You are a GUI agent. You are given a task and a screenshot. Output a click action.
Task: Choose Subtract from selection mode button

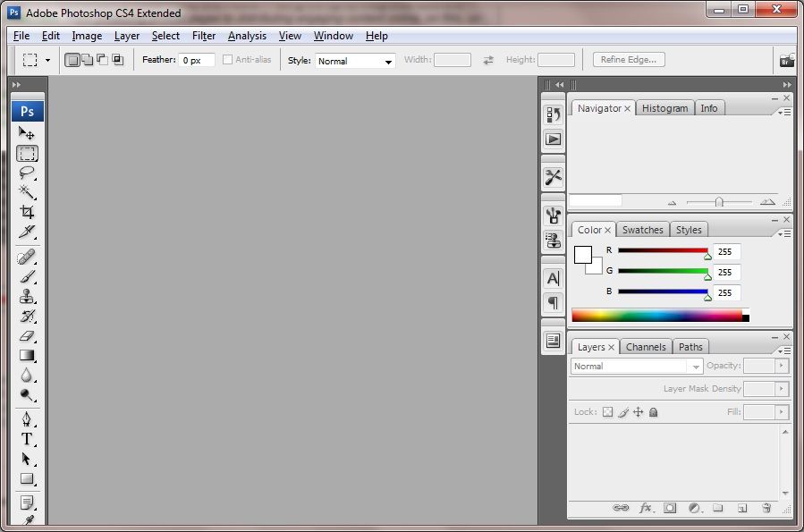(x=103, y=60)
